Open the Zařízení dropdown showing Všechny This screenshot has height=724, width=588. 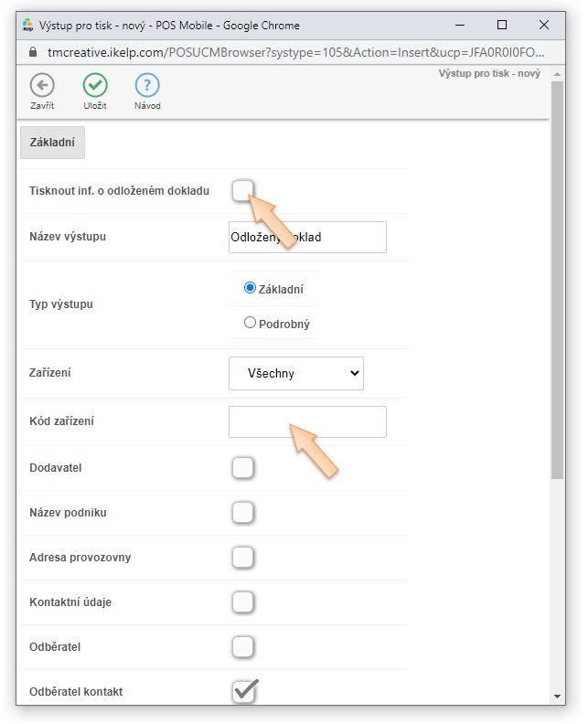coord(295,373)
